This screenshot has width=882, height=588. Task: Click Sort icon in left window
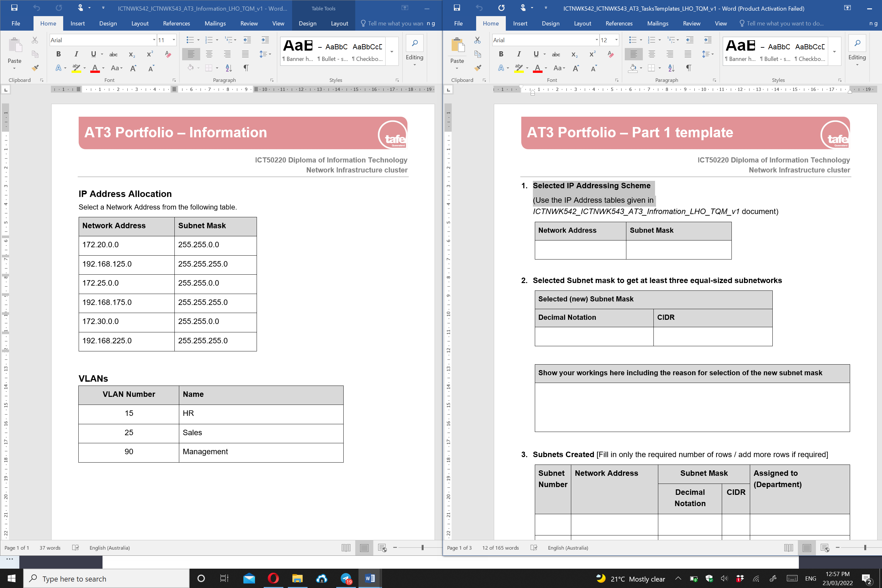[229, 68]
